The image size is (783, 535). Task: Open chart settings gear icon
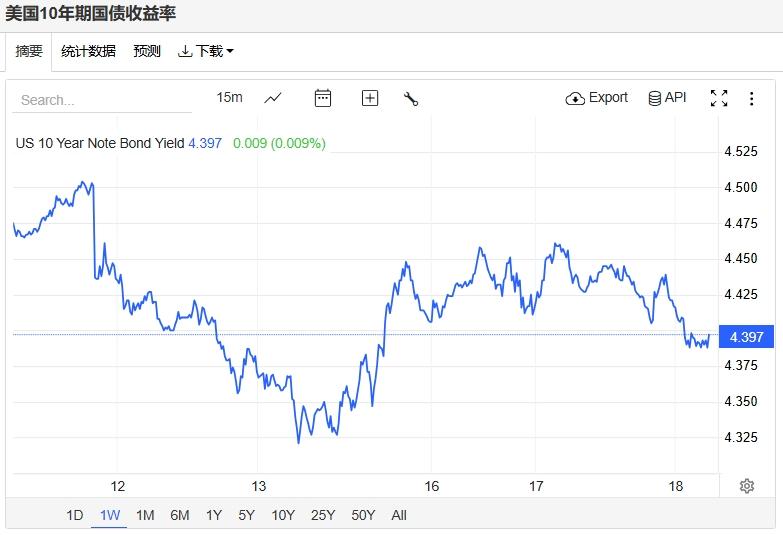tap(747, 486)
